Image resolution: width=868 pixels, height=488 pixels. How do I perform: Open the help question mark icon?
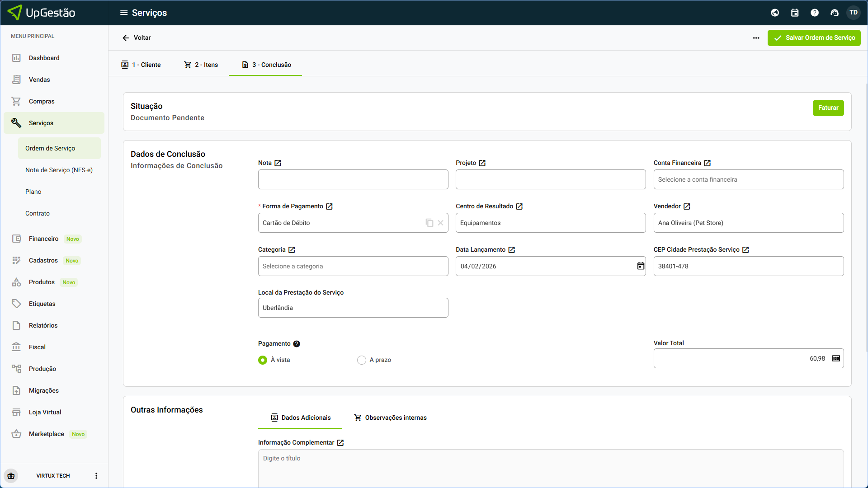pos(815,13)
